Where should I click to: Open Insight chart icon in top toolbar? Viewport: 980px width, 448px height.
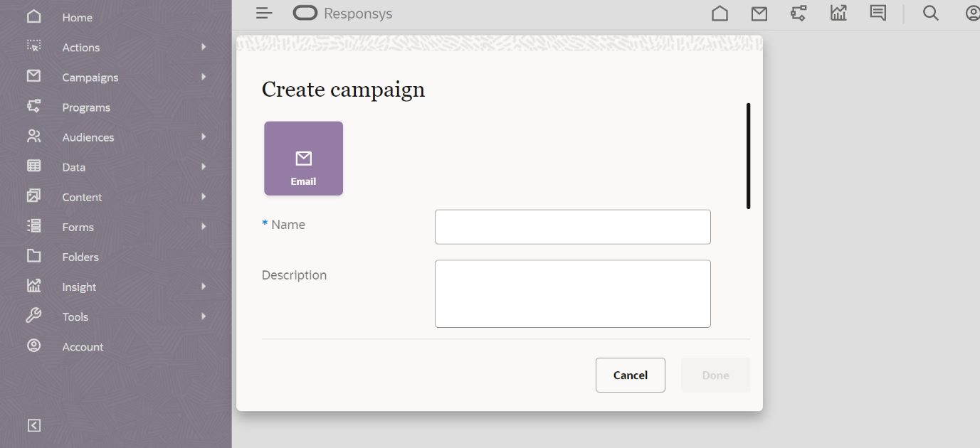click(838, 14)
